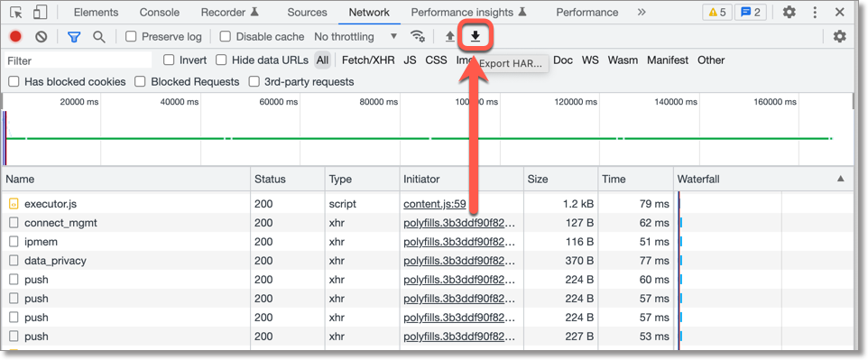The height and width of the screenshot is (360, 868).
Task: Toggle the filter funnel icon
Action: point(74,37)
